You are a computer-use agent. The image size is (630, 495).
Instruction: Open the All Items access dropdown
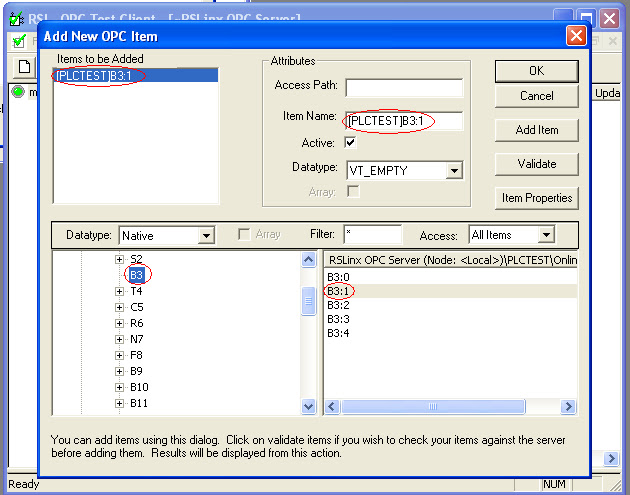click(x=546, y=235)
